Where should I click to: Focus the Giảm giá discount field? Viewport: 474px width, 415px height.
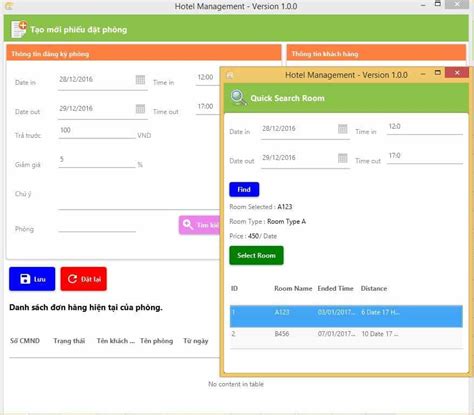[x=97, y=161]
